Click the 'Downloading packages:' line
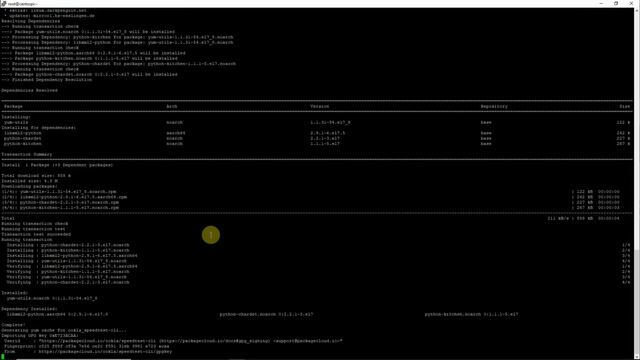Image resolution: width=640 pixels, height=360 pixels. pos(29,186)
